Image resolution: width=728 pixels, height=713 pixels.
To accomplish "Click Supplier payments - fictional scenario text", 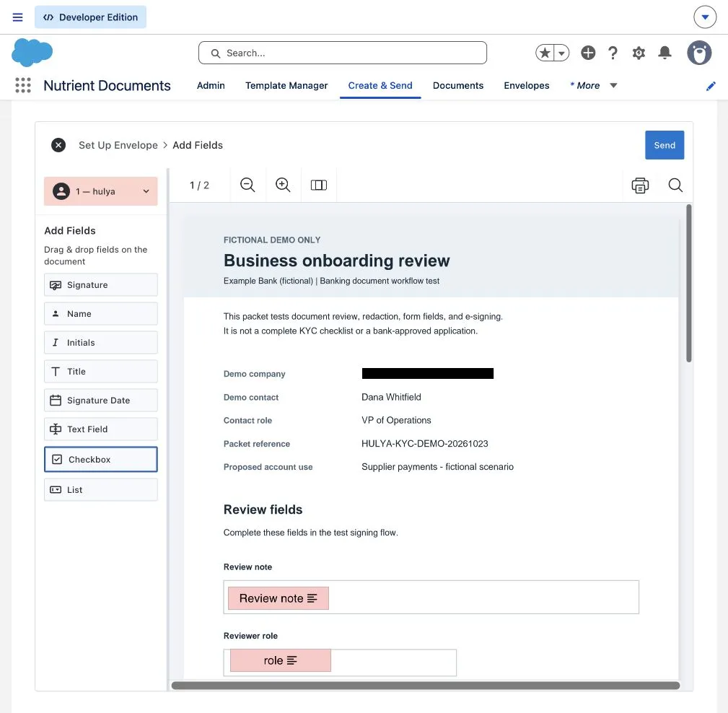I will [x=437, y=467].
